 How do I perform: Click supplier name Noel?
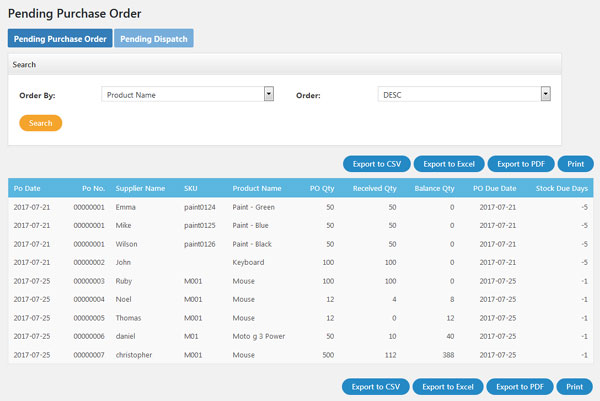(123, 299)
